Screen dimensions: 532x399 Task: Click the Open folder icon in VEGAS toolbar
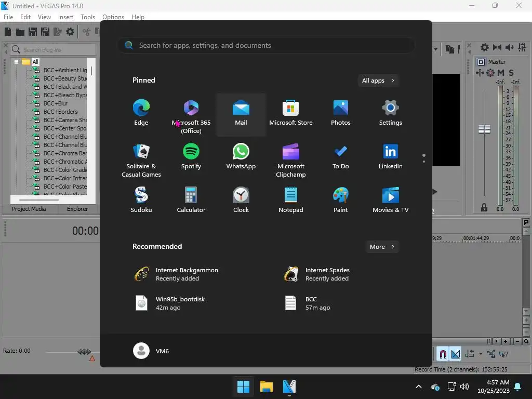[x=20, y=32]
